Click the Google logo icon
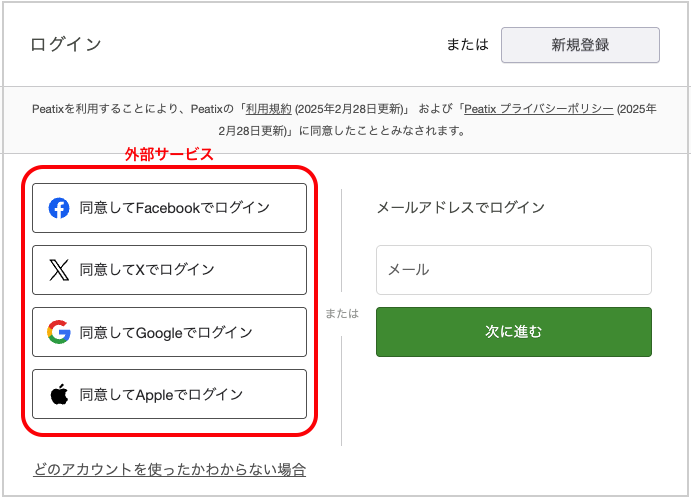 coord(59,332)
